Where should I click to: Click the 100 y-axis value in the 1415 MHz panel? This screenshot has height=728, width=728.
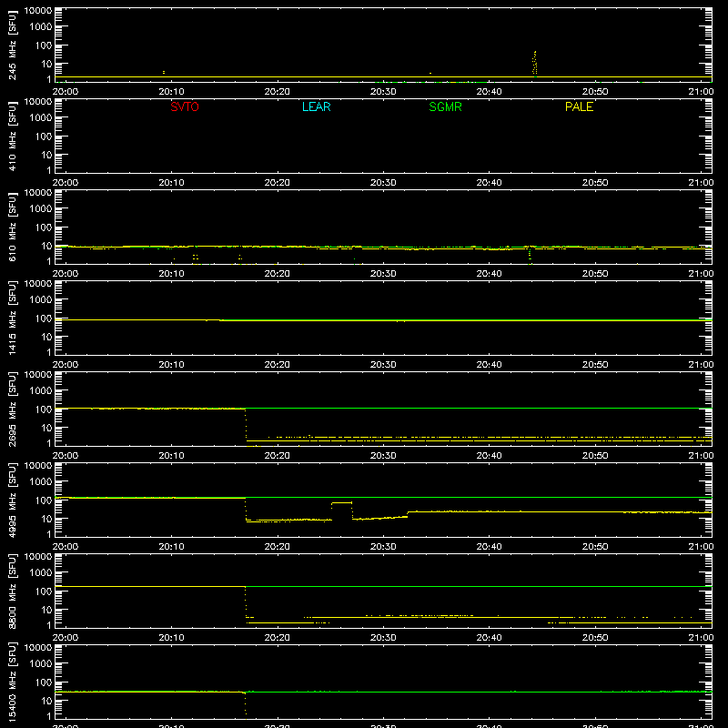coord(44,318)
